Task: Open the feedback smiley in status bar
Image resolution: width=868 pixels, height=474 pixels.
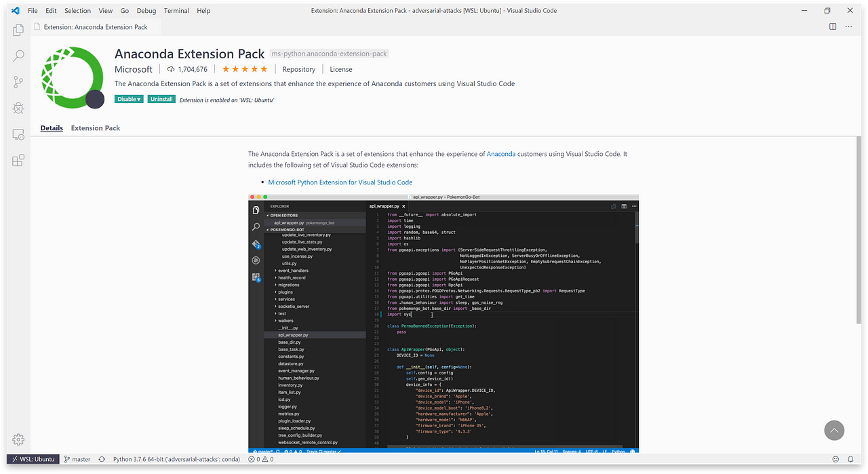Action: click(x=834, y=459)
